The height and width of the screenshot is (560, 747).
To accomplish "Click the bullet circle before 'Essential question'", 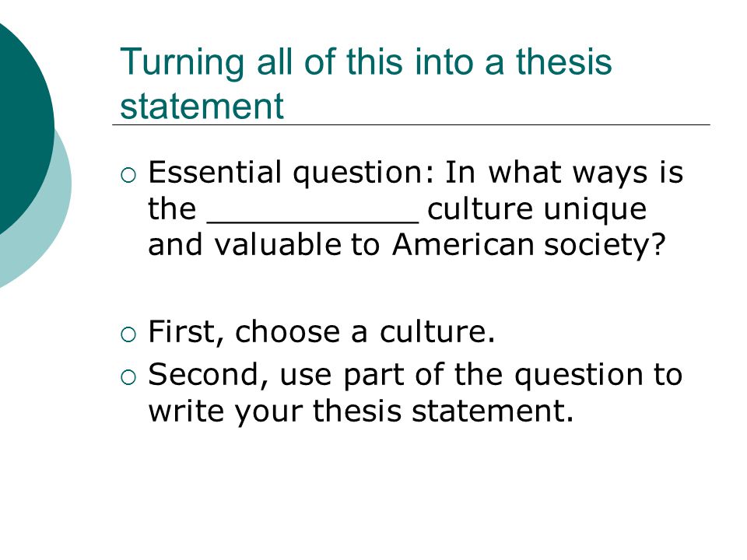I will coord(128,176).
